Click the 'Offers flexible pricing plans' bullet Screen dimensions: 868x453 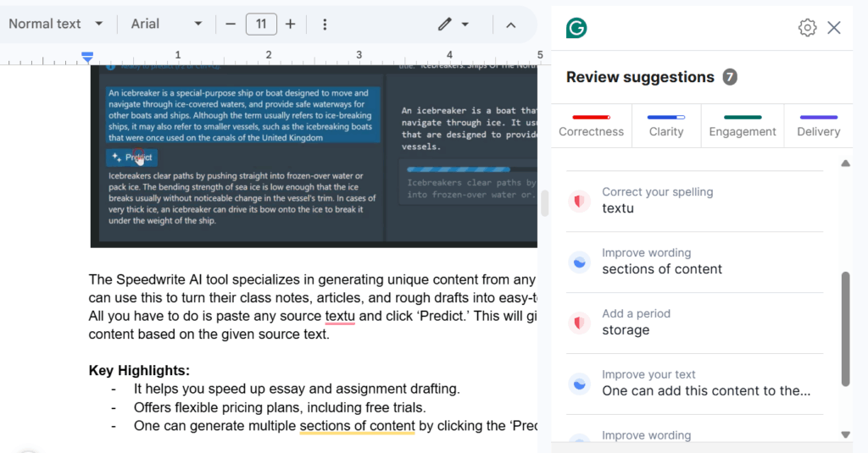(280, 407)
